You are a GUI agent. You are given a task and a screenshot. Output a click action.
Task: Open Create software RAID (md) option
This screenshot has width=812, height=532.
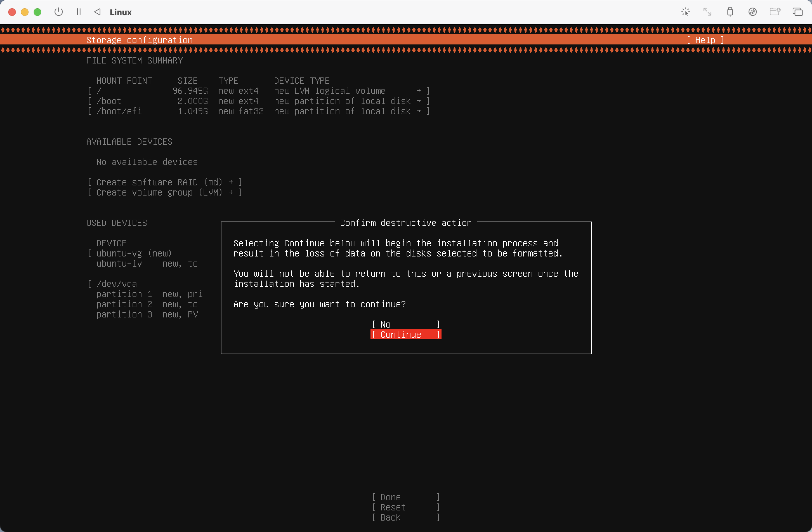[164, 182]
